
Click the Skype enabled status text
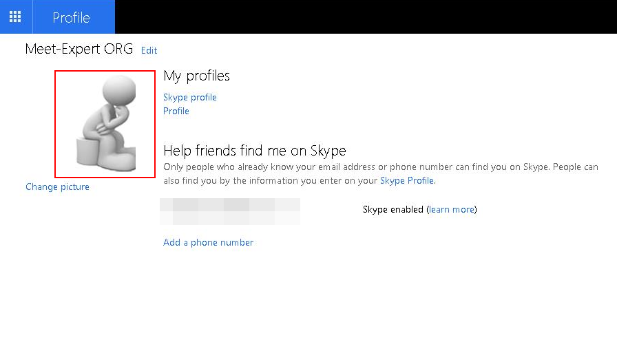coord(393,209)
